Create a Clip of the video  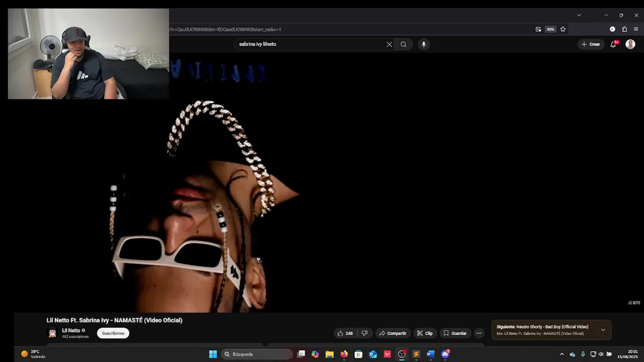pos(425,333)
